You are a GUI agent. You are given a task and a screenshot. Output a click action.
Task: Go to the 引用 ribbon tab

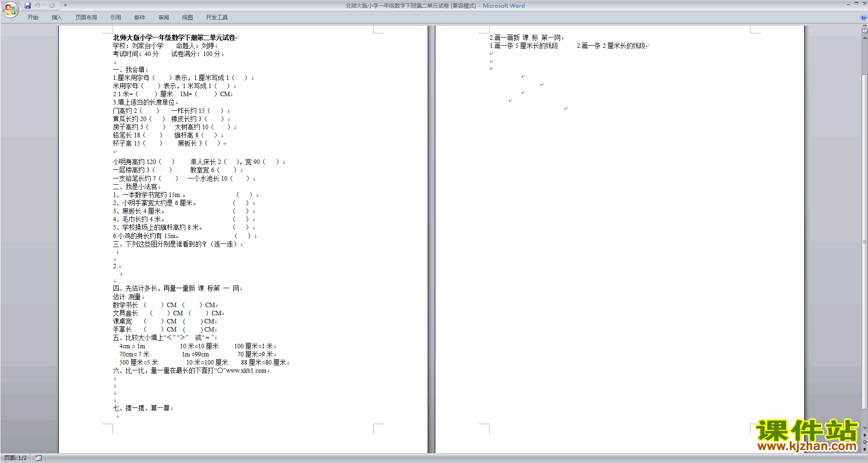pos(115,17)
